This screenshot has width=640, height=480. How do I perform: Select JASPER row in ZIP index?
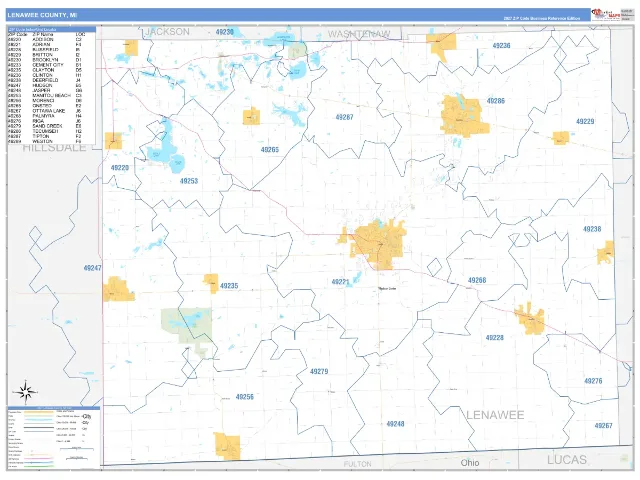click(45, 90)
